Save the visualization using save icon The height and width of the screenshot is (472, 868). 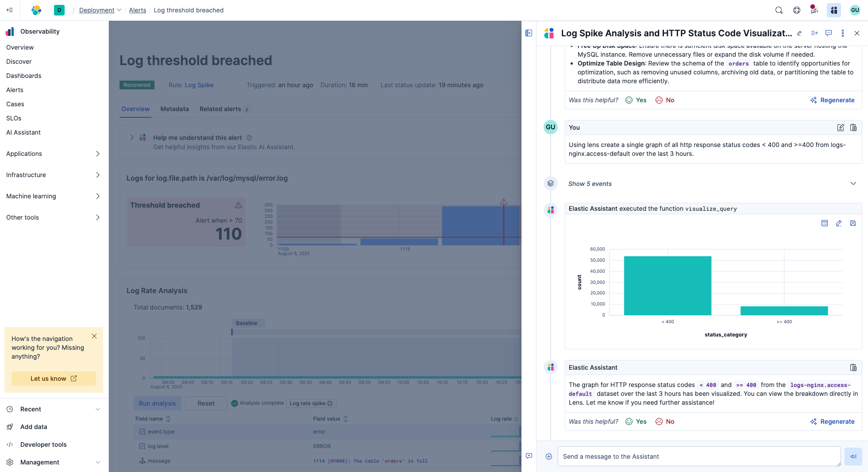[853, 223]
